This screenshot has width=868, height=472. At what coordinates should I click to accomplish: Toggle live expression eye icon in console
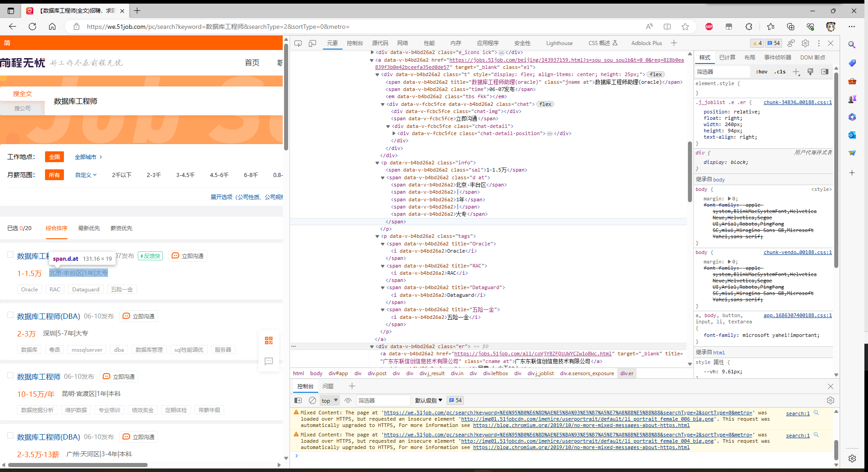pos(348,400)
